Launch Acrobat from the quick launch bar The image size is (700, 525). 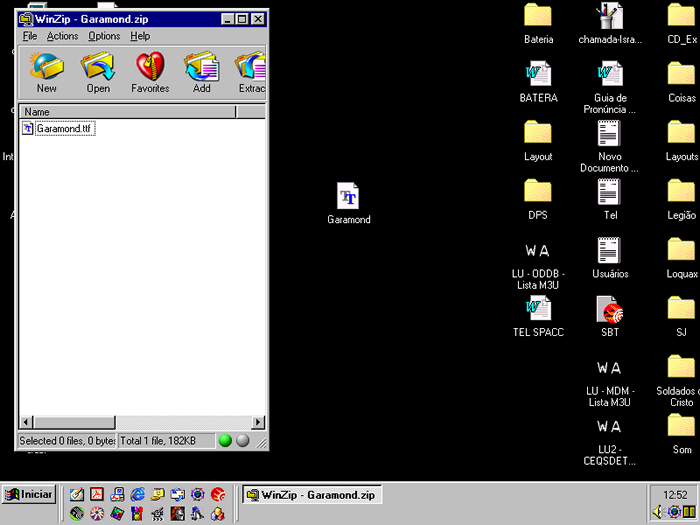tap(97, 494)
